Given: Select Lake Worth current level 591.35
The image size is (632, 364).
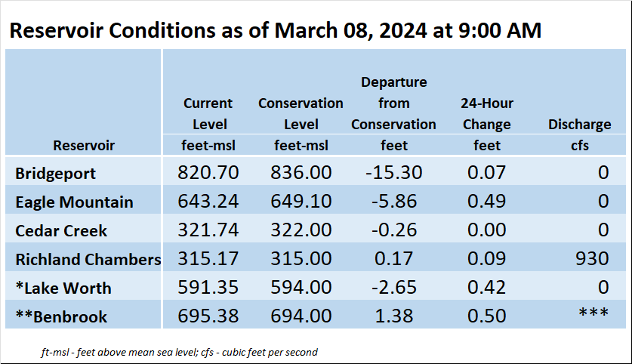Looking at the screenshot, I should [208, 287].
